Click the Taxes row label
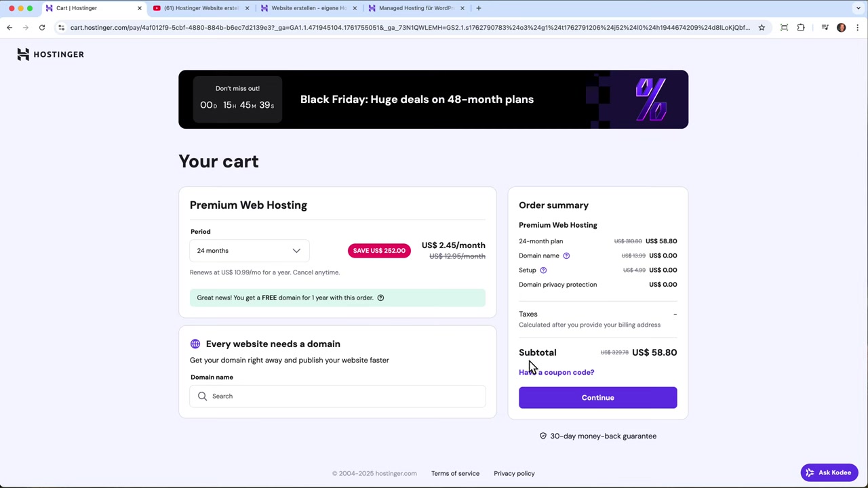The width and height of the screenshot is (868, 488). [x=528, y=314]
